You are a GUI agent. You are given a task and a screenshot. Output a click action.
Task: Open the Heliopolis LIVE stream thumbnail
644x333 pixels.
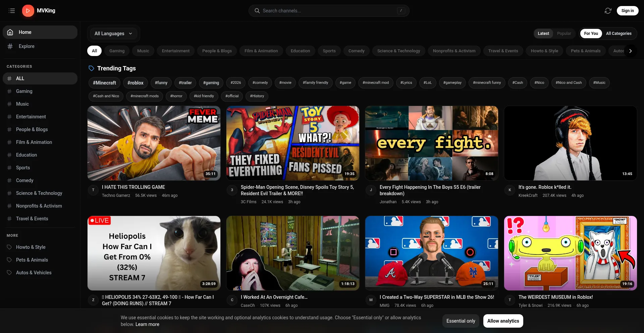[x=154, y=253]
